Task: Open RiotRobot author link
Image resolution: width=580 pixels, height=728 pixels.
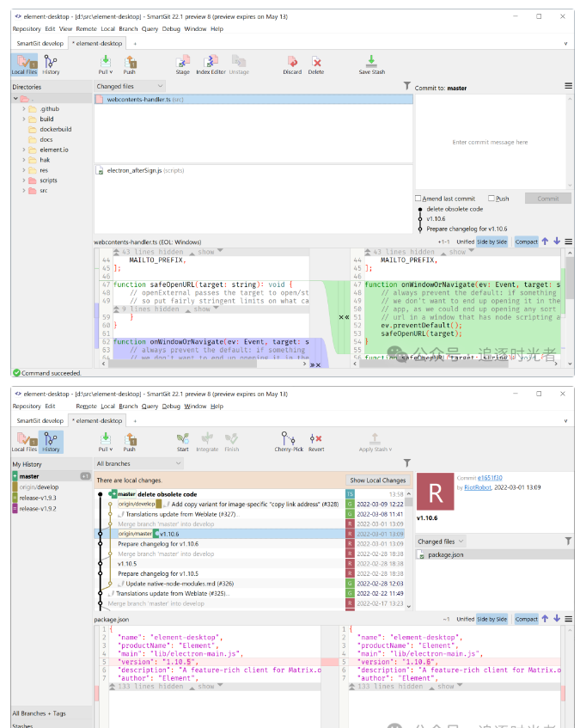Action: [478, 487]
